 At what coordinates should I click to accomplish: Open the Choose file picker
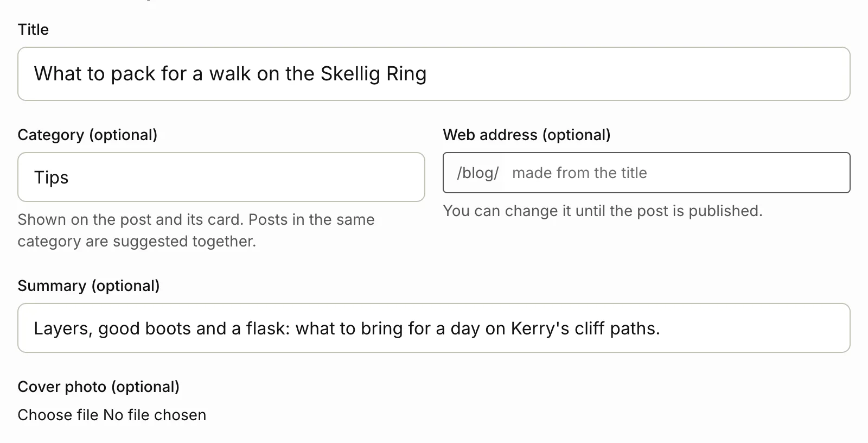pyautogui.click(x=58, y=415)
